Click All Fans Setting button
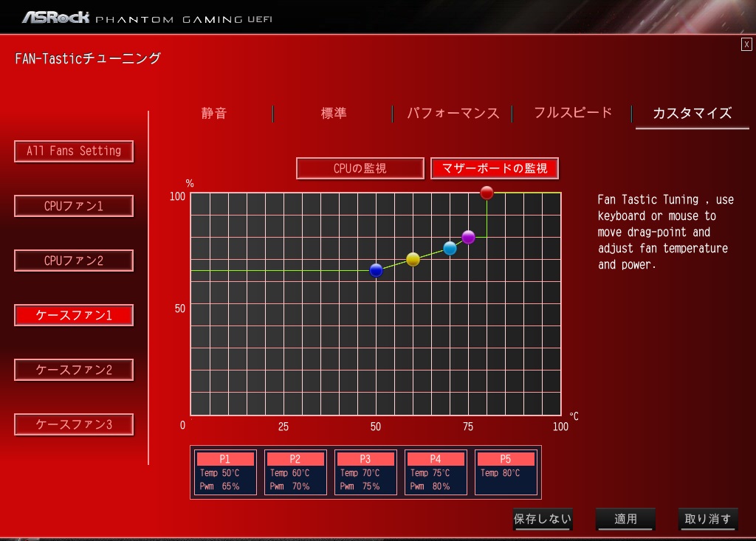Viewport: 756px width, 541px height. point(74,151)
